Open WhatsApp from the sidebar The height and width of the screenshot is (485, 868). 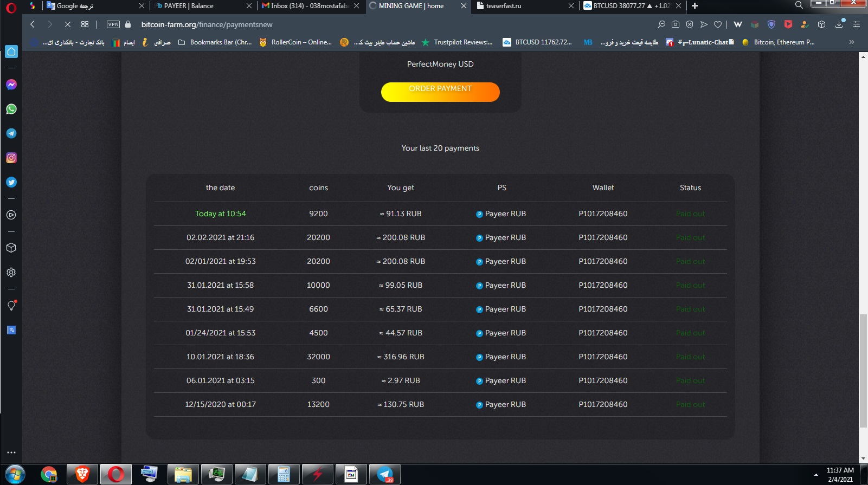coord(11,109)
